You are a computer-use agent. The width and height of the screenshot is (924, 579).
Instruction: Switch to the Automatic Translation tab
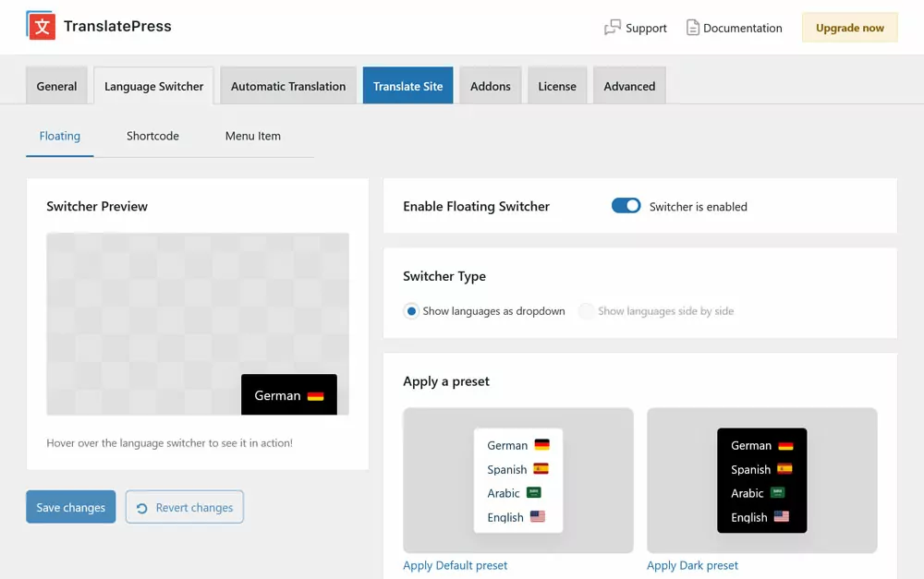coord(287,85)
